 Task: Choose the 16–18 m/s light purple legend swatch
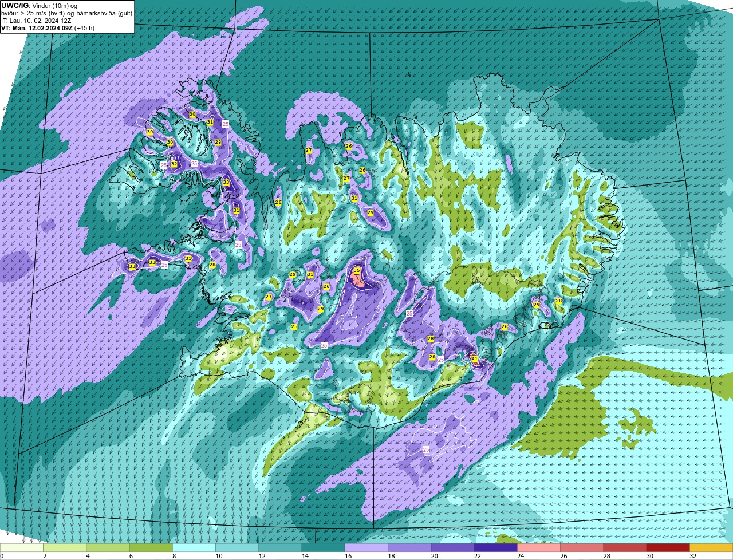pyautogui.click(x=366, y=547)
